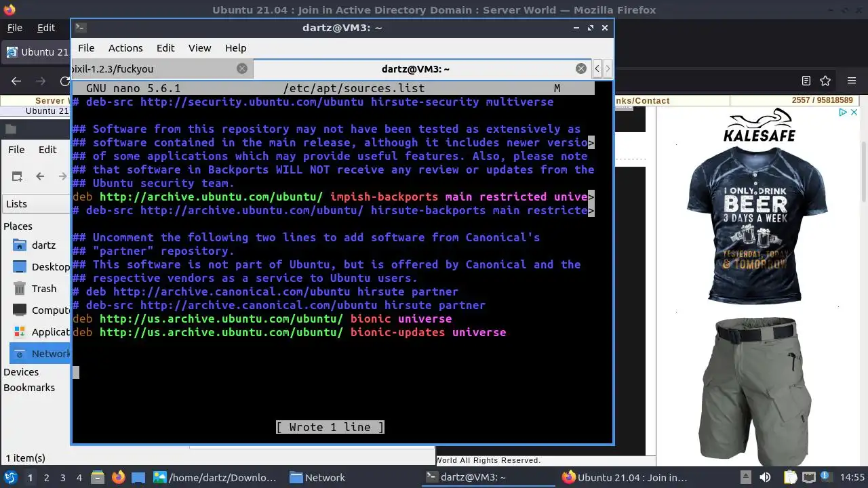This screenshot has width=868, height=488.
Task: Go forward in Firefox
Action: pos(41,81)
